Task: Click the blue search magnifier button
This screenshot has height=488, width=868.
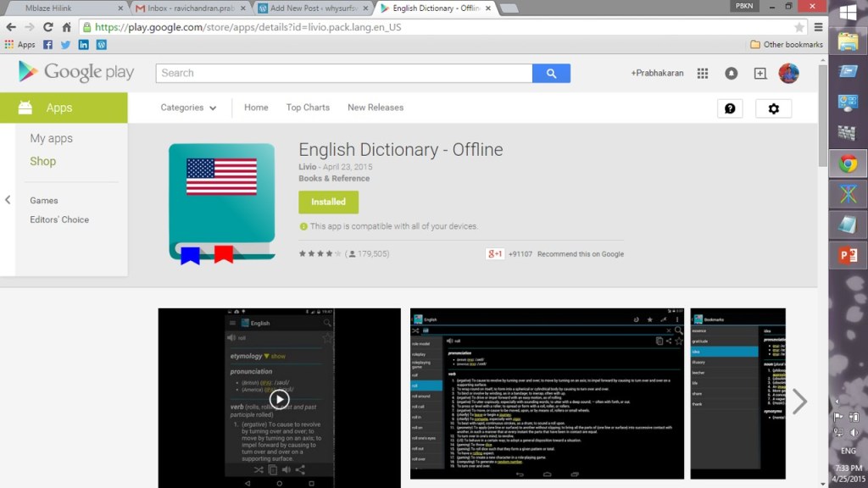Action: (551, 74)
